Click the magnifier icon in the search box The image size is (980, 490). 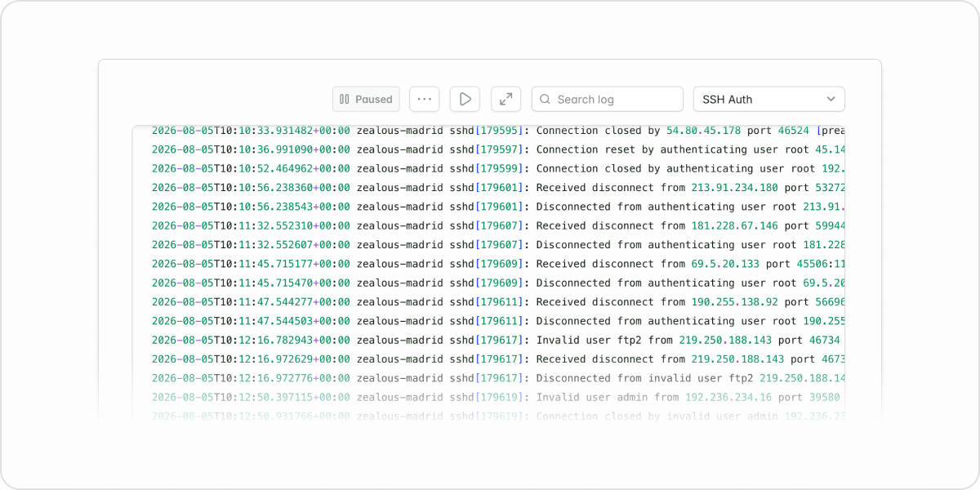click(546, 99)
